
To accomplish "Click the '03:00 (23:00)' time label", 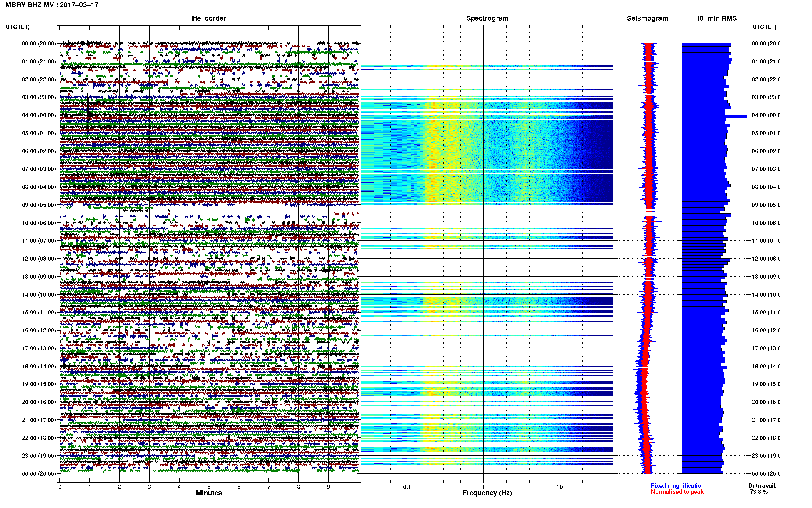I will point(39,97).
